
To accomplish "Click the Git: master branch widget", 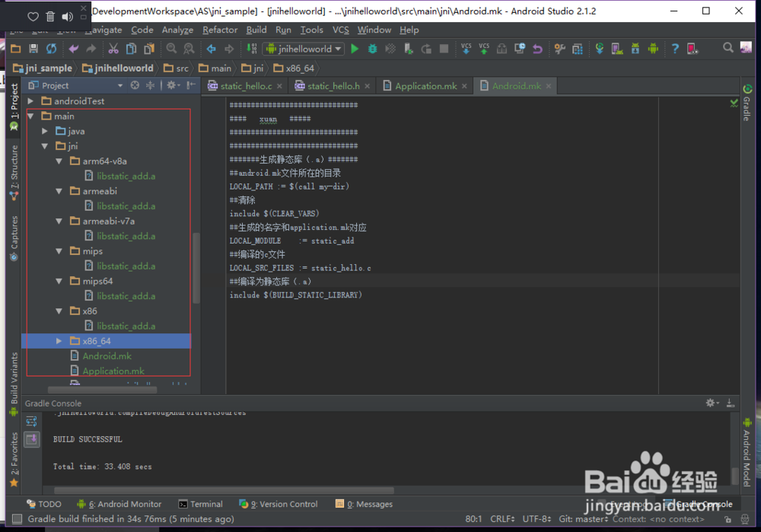I will [584, 519].
